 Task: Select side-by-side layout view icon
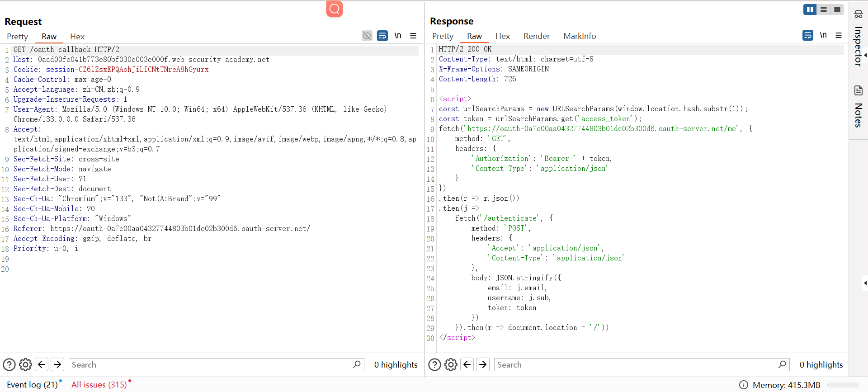pos(810,9)
